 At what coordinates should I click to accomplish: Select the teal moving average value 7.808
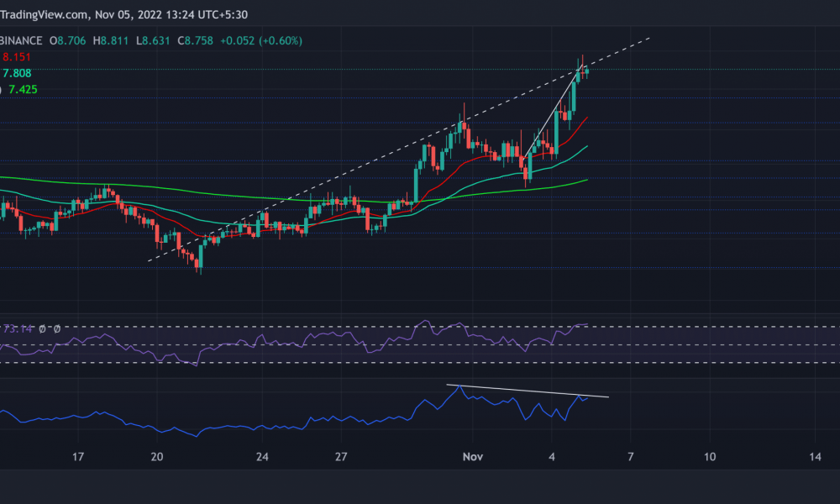[x=17, y=73]
